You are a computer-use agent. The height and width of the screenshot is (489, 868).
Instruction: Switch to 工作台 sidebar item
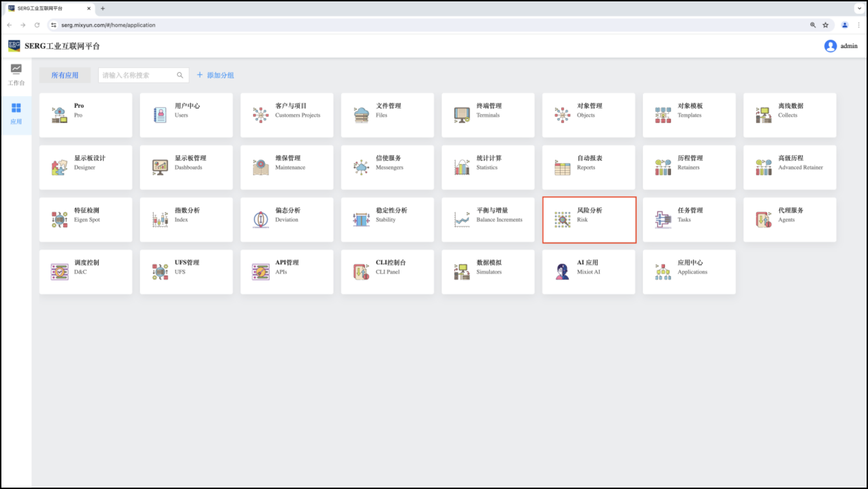(x=16, y=75)
